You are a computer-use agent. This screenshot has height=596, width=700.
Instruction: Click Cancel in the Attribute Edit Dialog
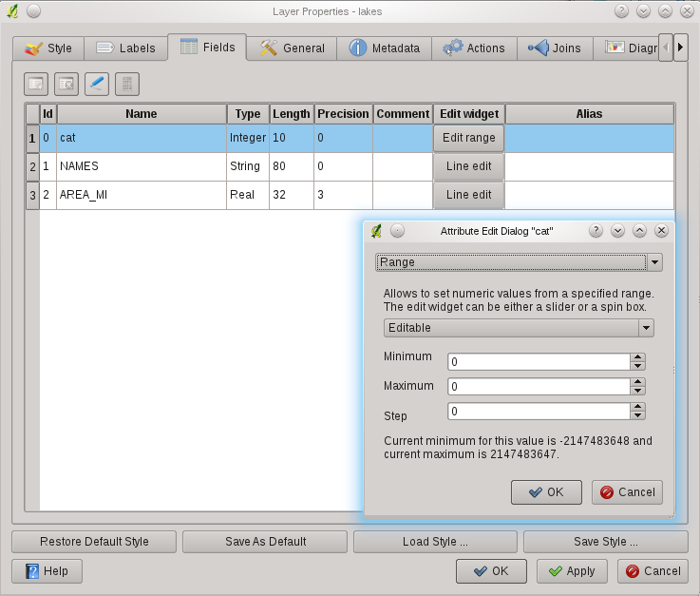627,492
